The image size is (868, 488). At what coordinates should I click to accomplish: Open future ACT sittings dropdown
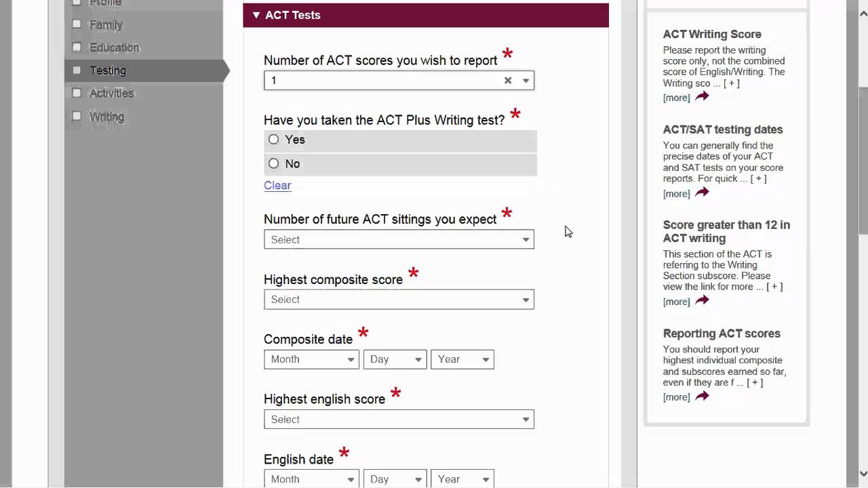[x=399, y=240]
